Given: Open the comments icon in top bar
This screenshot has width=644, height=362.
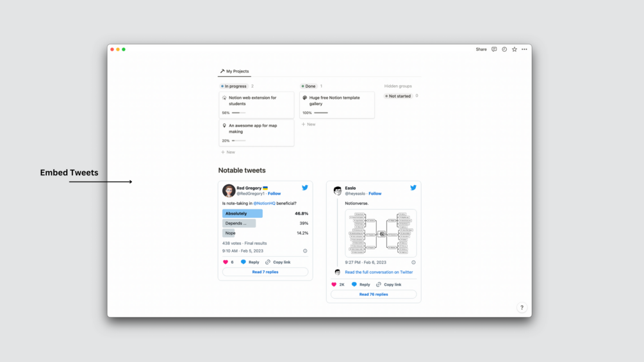Looking at the screenshot, I should point(494,49).
